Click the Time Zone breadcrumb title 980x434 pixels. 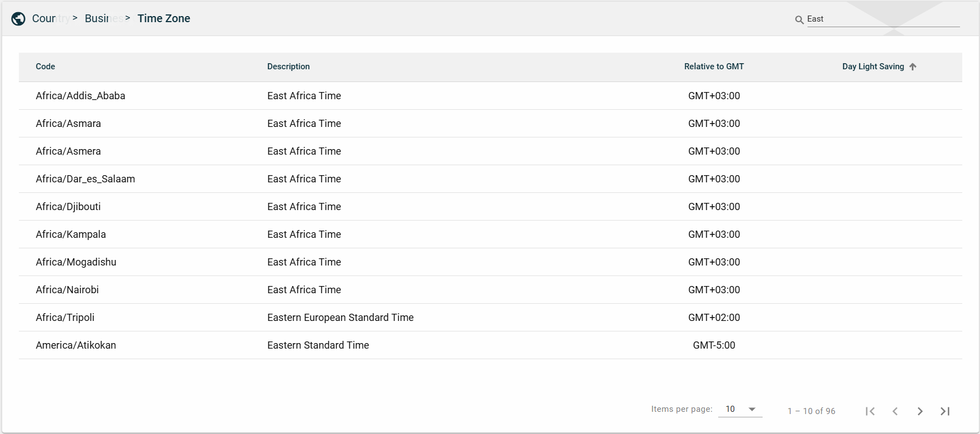[x=164, y=19]
